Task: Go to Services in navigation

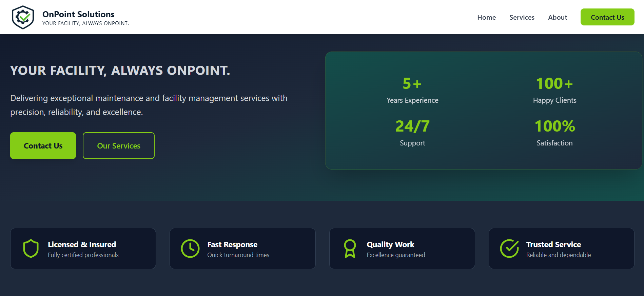Action: pos(522,17)
